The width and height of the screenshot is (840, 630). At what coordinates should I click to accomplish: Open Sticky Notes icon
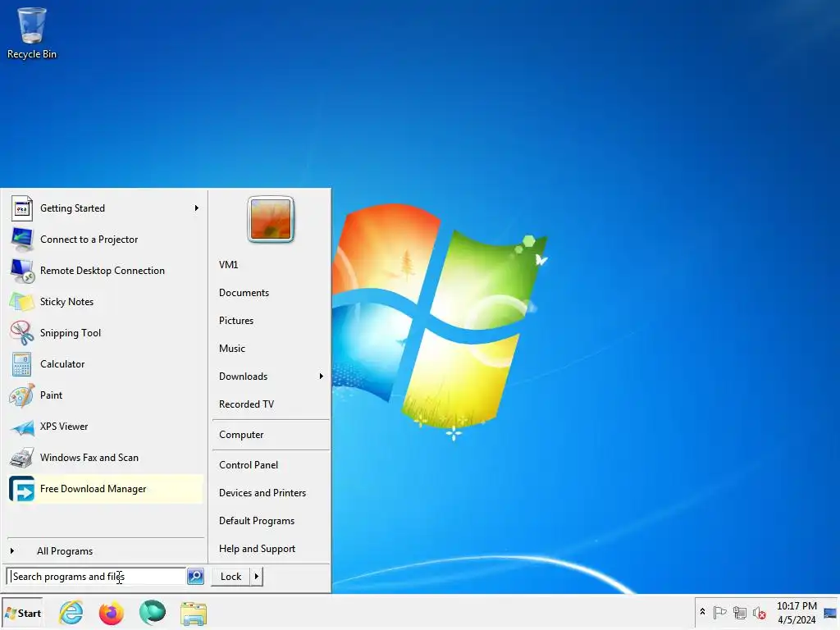22,302
